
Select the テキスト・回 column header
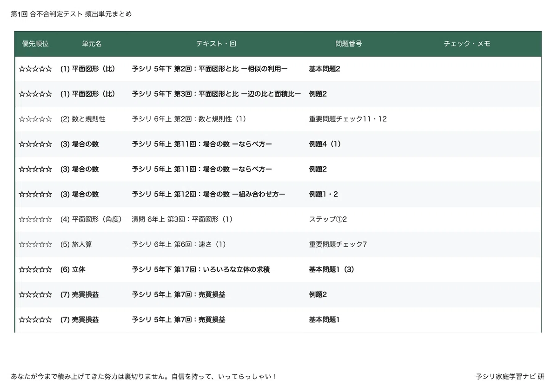(216, 44)
